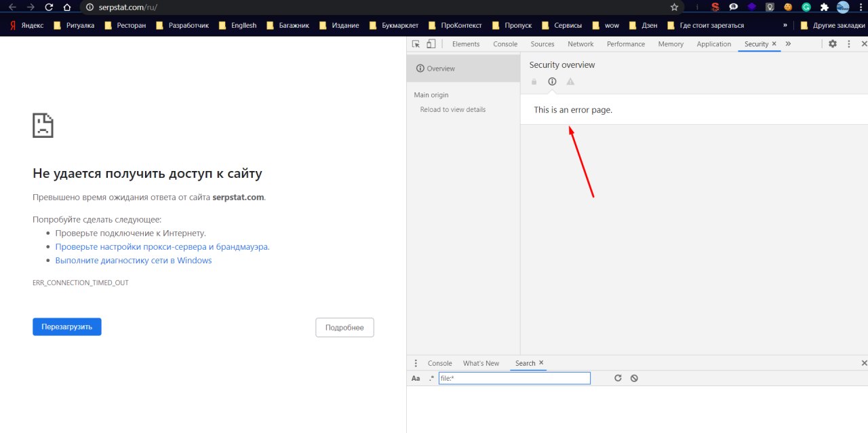Image resolution: width=868 pixels, height=433 pixels.
Task: Switch to the Application tab
Action: pos(714,44)
